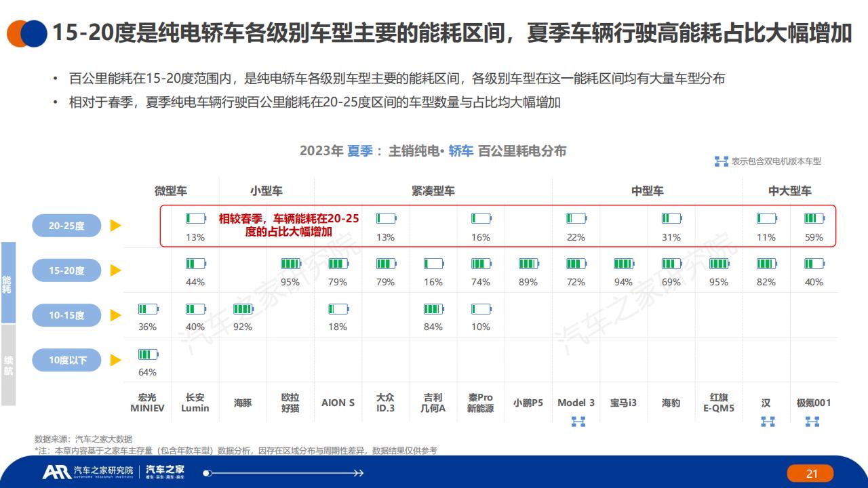Click the 64% value for 宏光MINIEV
The height and width of the screenshot is (488, 868).
tap(147, 372)
